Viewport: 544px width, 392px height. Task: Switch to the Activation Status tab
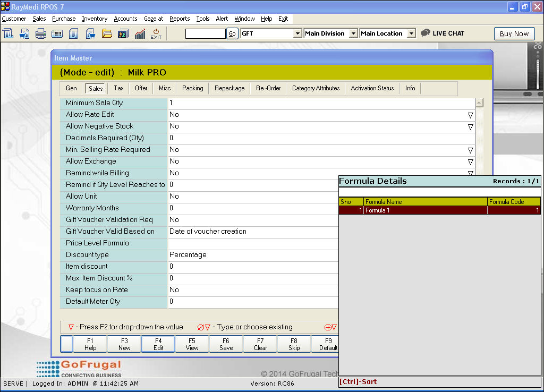click(x=372, y=88)
